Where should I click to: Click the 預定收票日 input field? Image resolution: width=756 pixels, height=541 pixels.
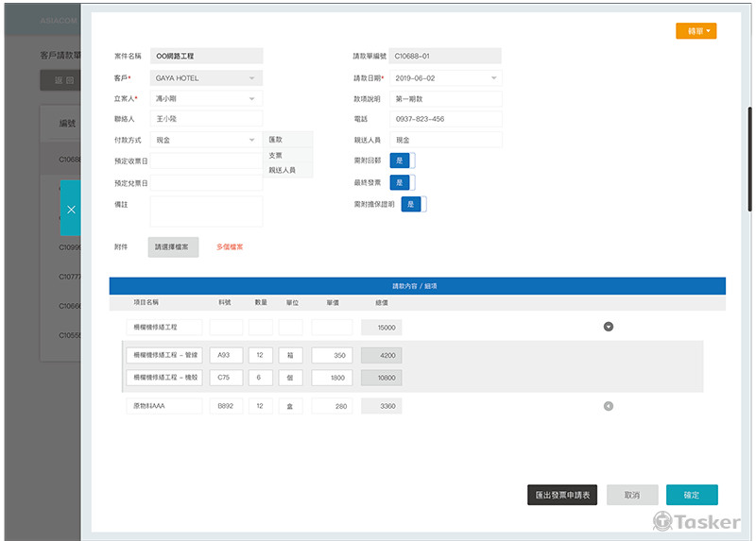[x=206, y=161]
